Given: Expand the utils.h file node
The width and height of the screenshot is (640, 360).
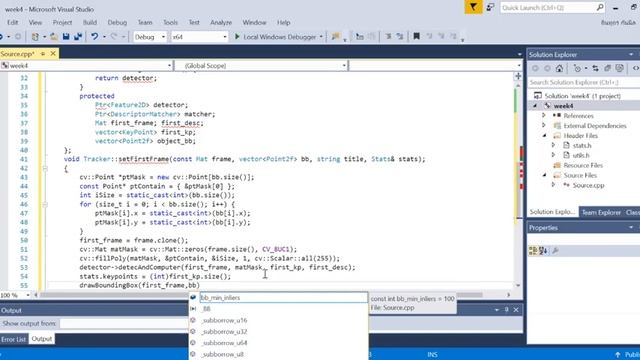Looking at the screenshot, I should point(553,155).
